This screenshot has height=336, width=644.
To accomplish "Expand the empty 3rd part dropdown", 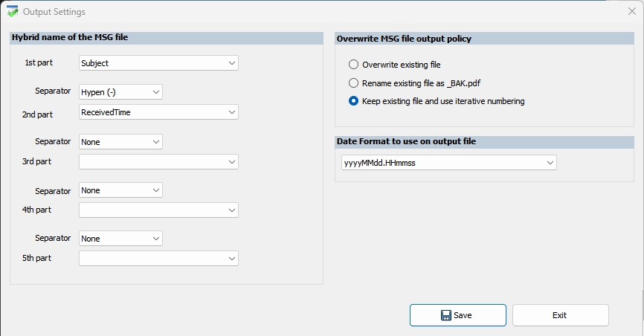I will tap(158, 161).
